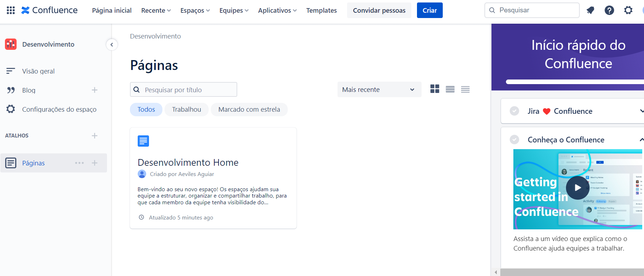The image size is (644, 276).
Task: Focus the Pesquisar por título field
Action: tap(184, 89)
